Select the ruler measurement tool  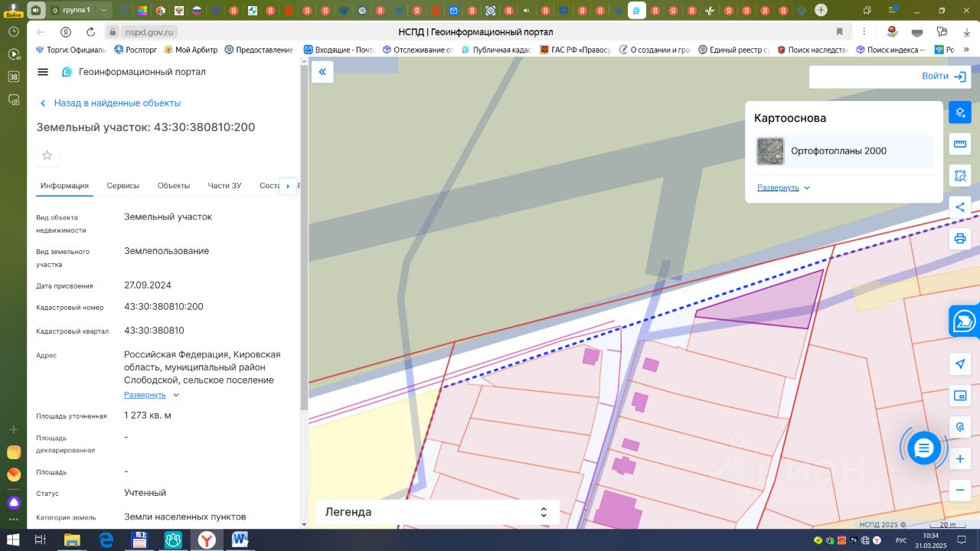[x=959, y=144]
